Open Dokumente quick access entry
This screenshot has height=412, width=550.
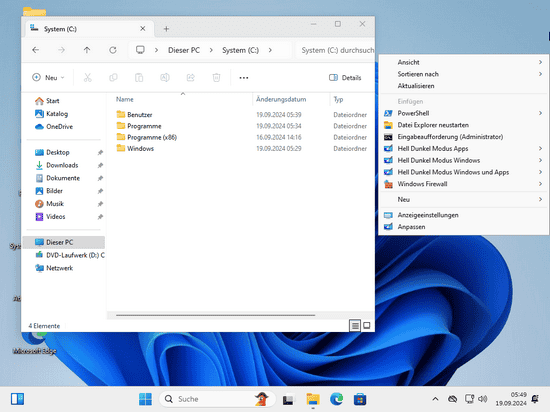tap(63, 178)
